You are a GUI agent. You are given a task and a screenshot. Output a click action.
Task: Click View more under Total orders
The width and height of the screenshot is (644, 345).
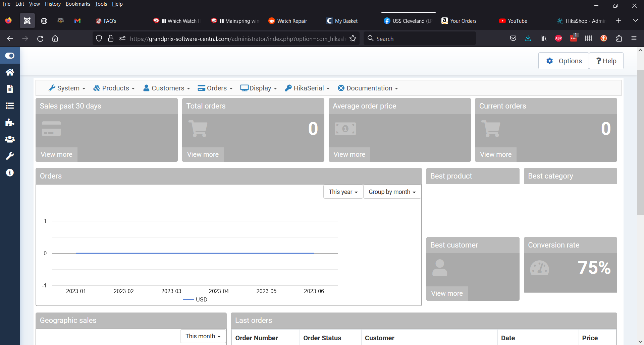[203, 154]
